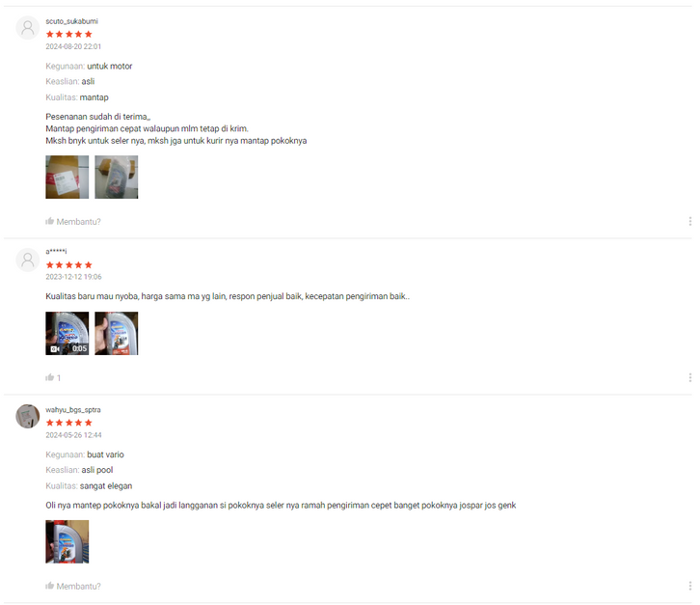Open three-dot menu on wahyu_bgs_sptra review
The width and height of the screenshot is (700, 605).
pyautogui.click(x=690, y=586)
